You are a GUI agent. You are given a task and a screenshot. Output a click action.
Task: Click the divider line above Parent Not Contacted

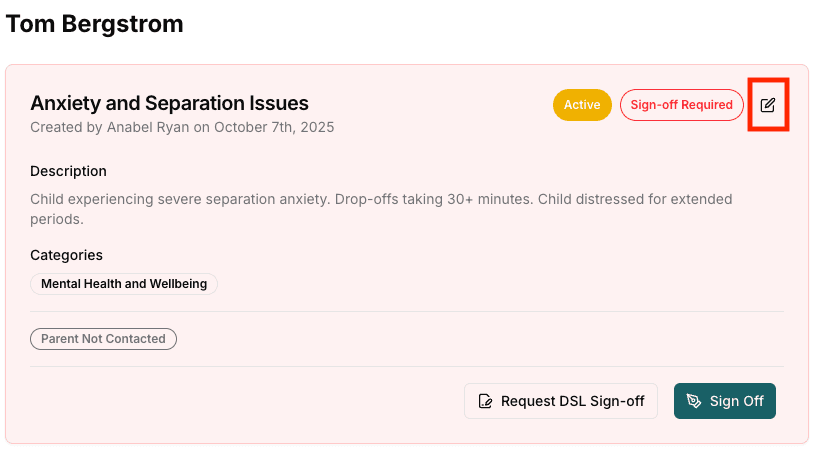(x=407, y=312)
